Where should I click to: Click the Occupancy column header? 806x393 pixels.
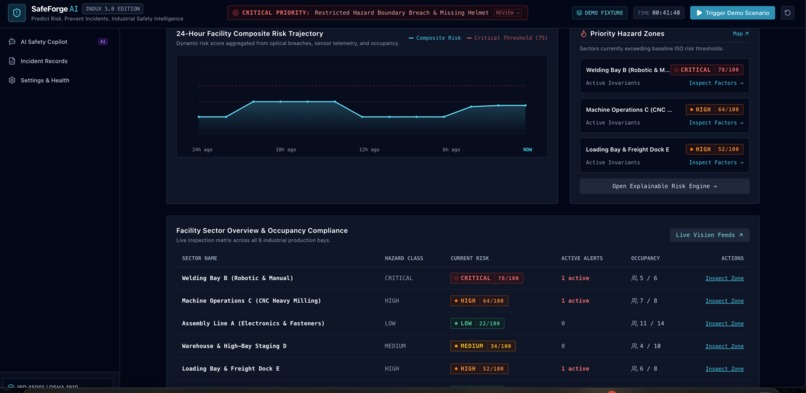(645, 258)
